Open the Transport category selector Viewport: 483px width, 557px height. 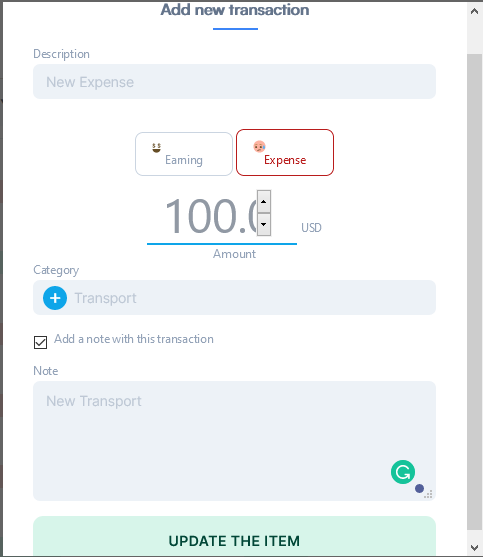point(234,297)
